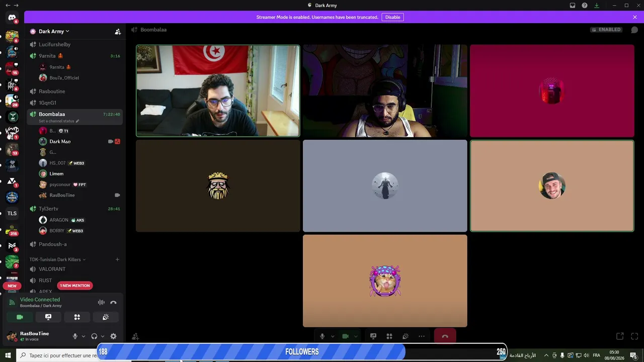Viewport: 644px width, 362px height.
Task: Pop out the call window
Action: click(620, 336)
